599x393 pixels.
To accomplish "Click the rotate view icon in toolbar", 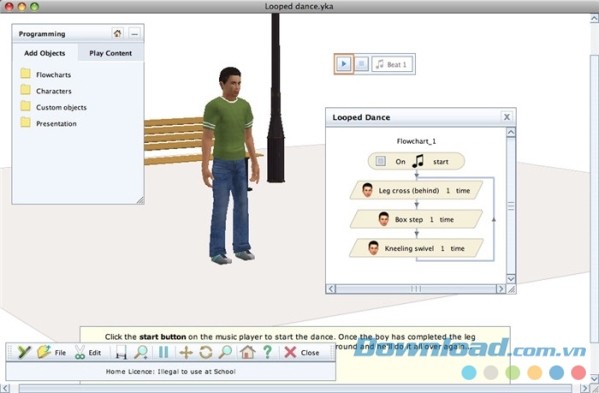I will point(206,352).
